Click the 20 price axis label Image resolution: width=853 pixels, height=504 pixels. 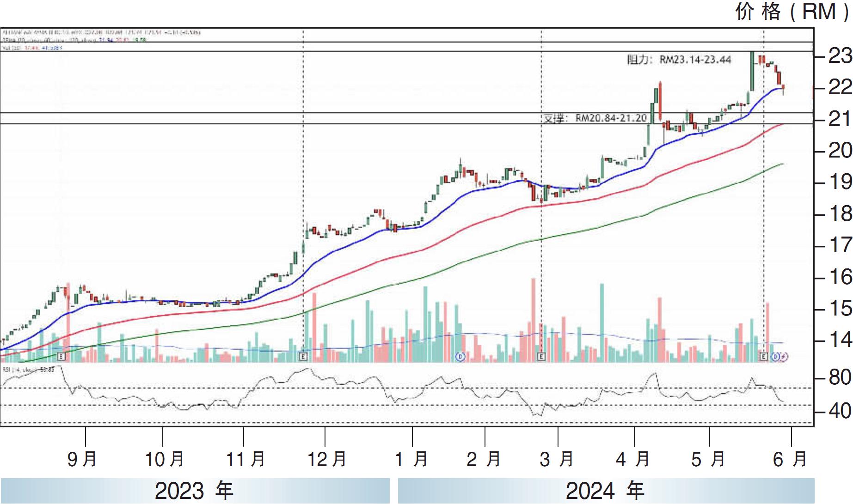[840, 151]
